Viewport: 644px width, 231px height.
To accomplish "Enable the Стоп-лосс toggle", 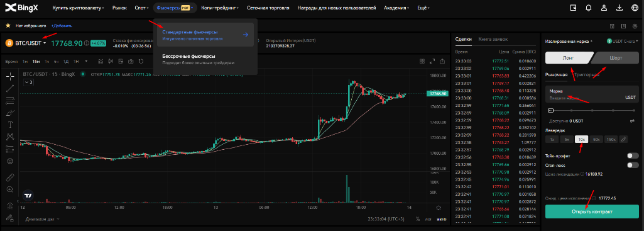I will coord(633,165).
